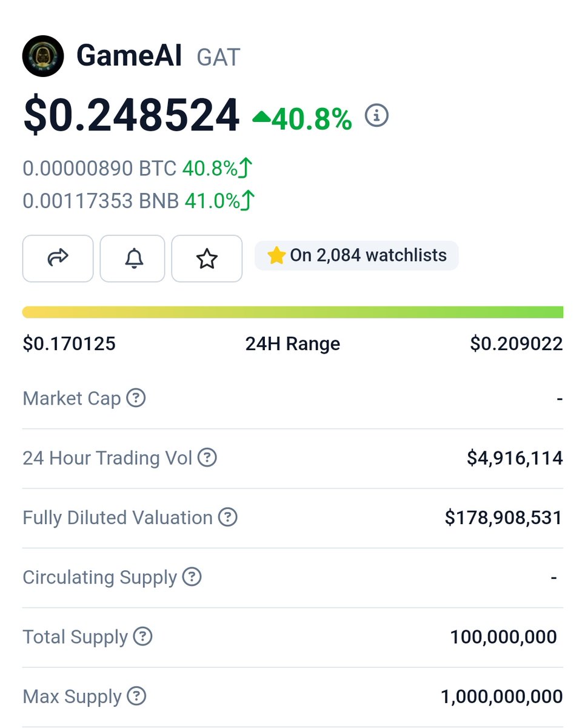Image resolution: width=585 pixels, height=728 pixels.
Task: Open the share options via the arrow icon
Action: pyautogui.click(x=58, y=258)
